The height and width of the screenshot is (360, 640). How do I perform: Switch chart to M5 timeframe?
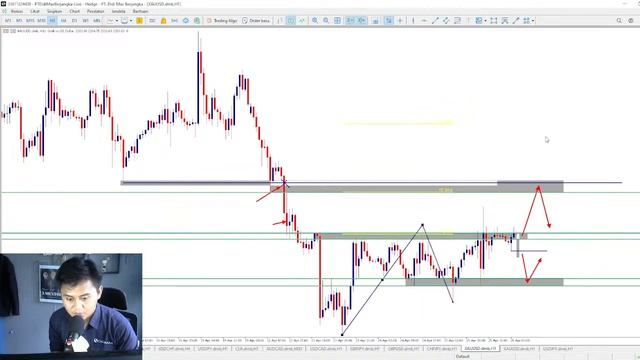[19, 20]
